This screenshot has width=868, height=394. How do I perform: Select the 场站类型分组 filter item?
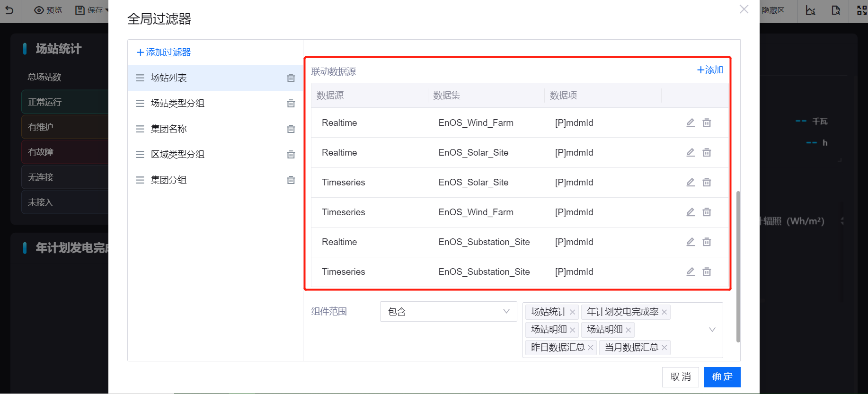177,103
